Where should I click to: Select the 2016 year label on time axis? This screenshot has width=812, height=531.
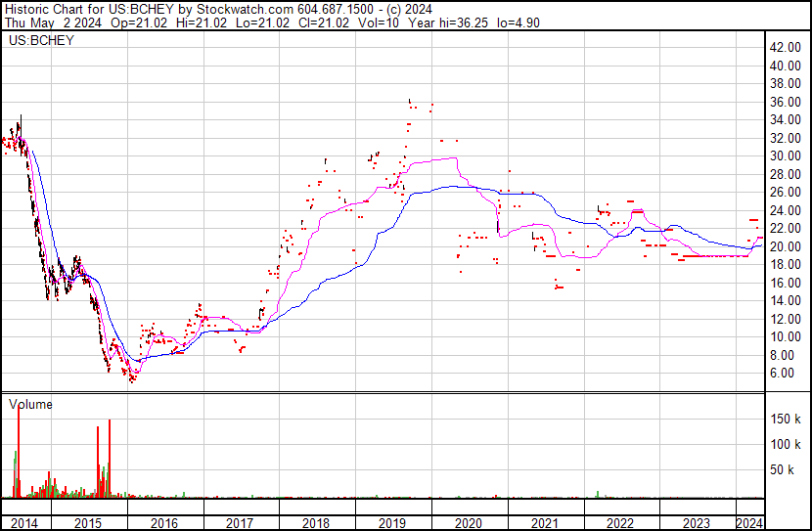(x=162, y=523)
